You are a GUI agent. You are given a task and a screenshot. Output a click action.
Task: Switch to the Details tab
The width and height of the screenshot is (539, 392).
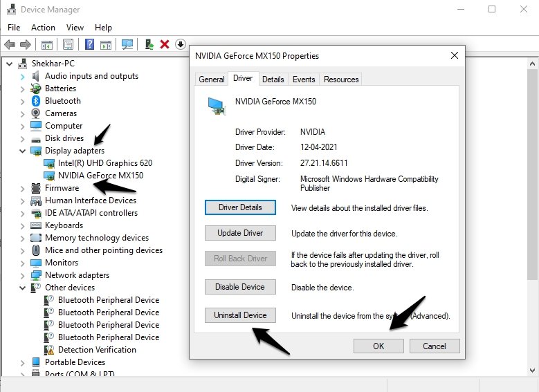273,80
